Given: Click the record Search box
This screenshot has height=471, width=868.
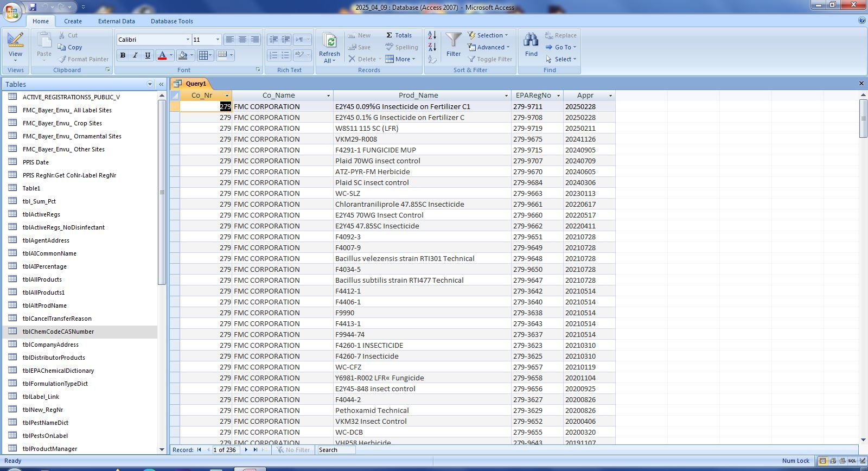Looking at the screenshot, I should (336, 450).
